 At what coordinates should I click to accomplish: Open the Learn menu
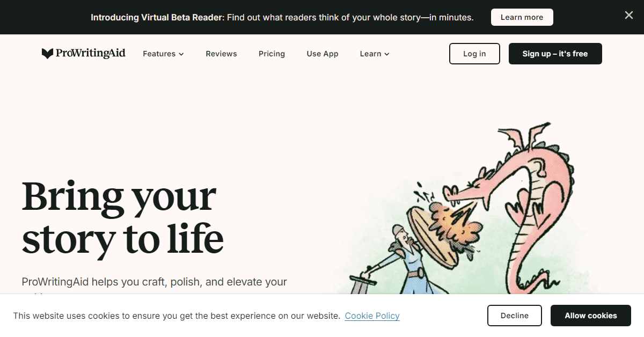375,54
